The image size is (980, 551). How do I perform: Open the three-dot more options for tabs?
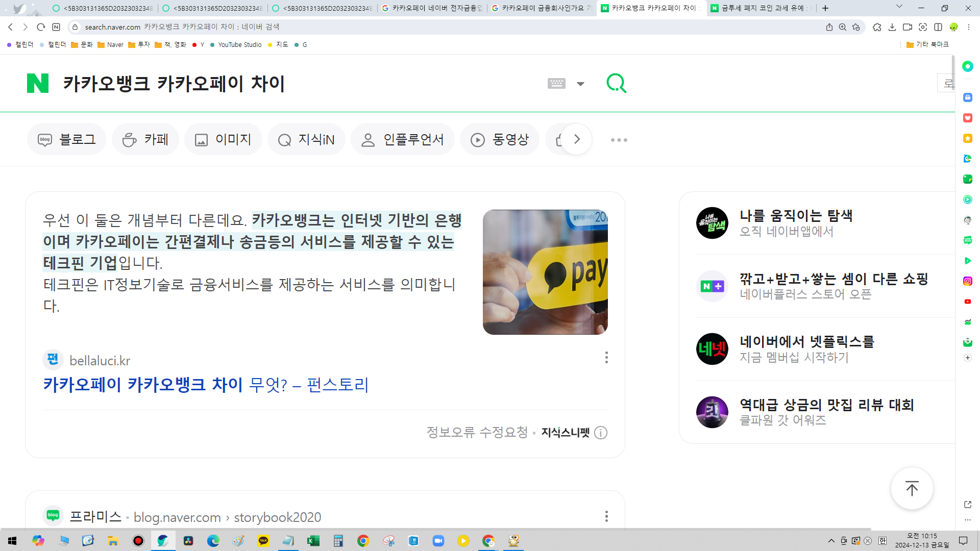tap(619, 140)
